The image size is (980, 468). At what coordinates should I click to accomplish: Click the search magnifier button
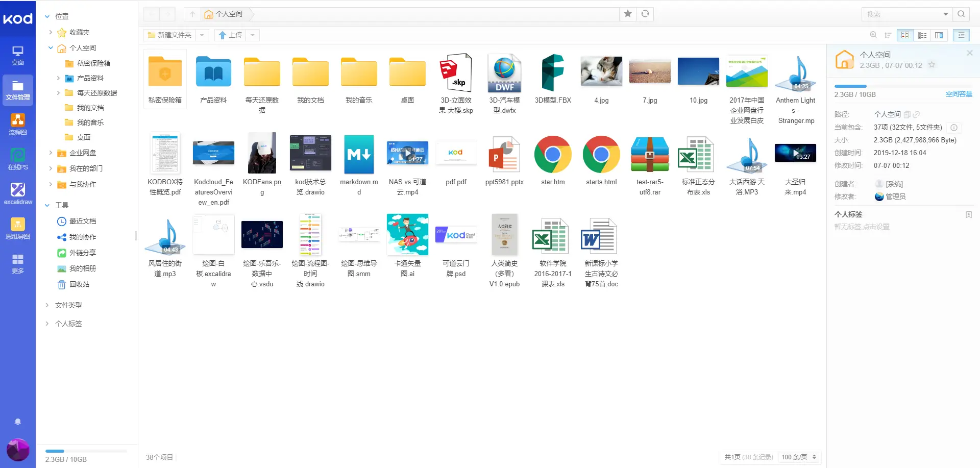[961, 14]
